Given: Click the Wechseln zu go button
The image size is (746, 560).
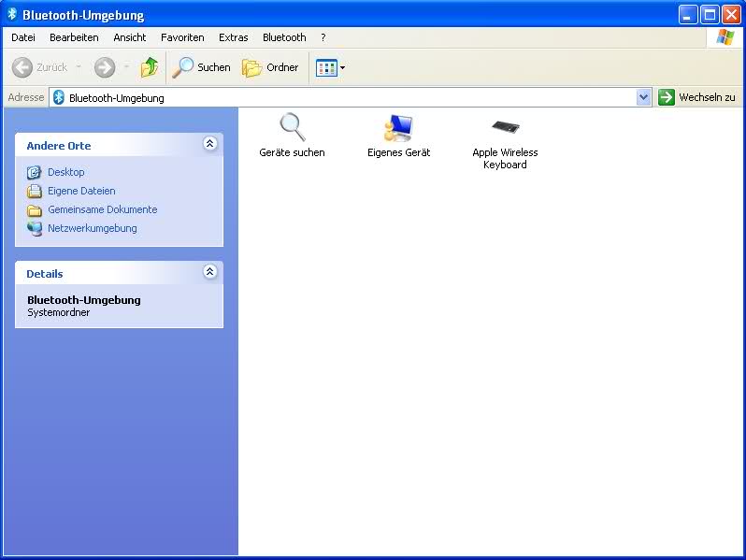Looking at the screenshot, I should (x=697, y=97).
